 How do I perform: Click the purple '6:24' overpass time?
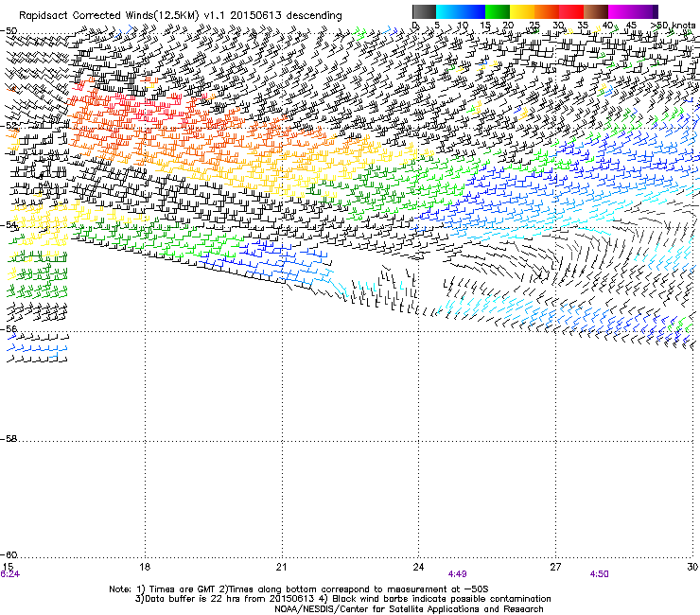(x=9, y=574)
